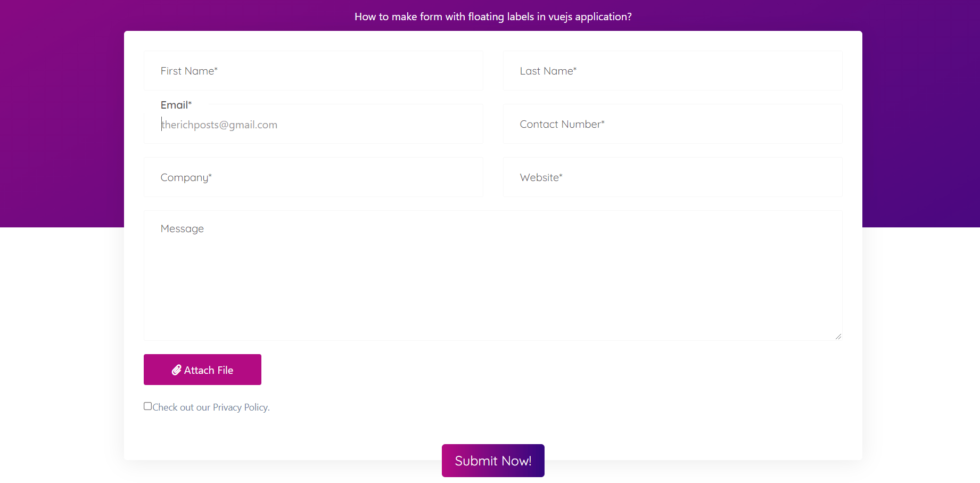Focus the Company input field
The height and width of the screenshot is (483, 980).
tap(313, 177)
